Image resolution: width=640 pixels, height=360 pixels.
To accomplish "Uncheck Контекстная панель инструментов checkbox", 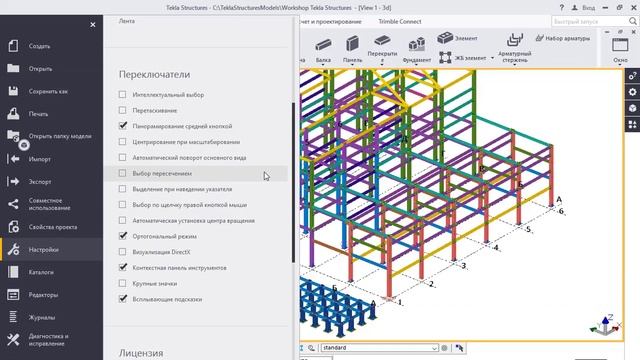I will 122,267.
